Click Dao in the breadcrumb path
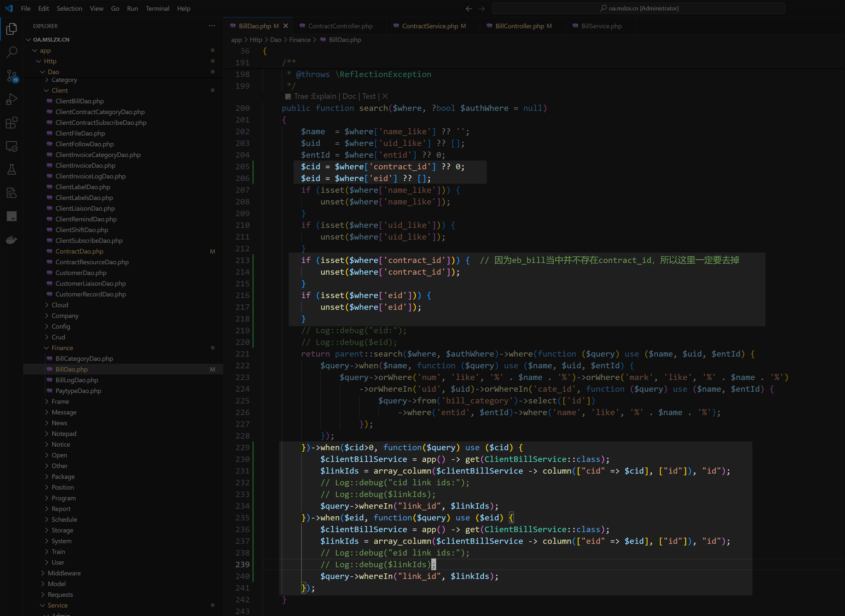Screen dimensions: 845x616 276,40
